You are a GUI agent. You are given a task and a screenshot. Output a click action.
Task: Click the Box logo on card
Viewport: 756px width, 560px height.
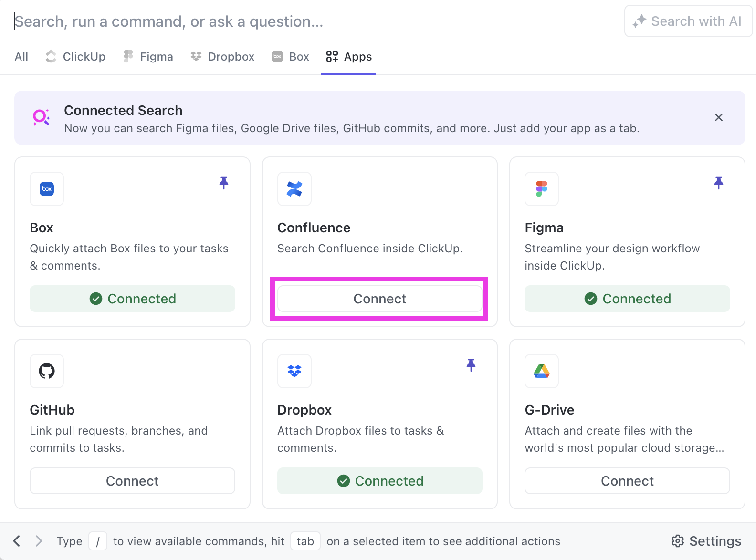click(x=47, y=189)
